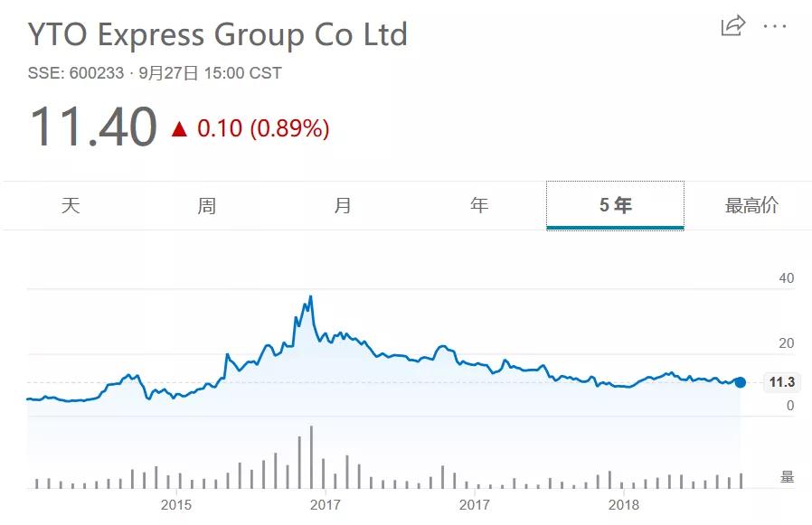Switch to the 天 (day) tab
This screenshot has height=525, width=812.
(71, 205)
